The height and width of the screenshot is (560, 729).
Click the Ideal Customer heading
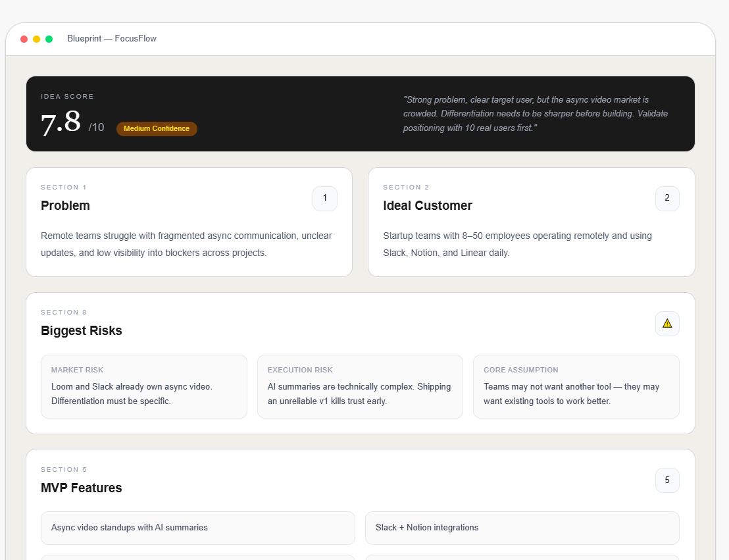[427, 205]
